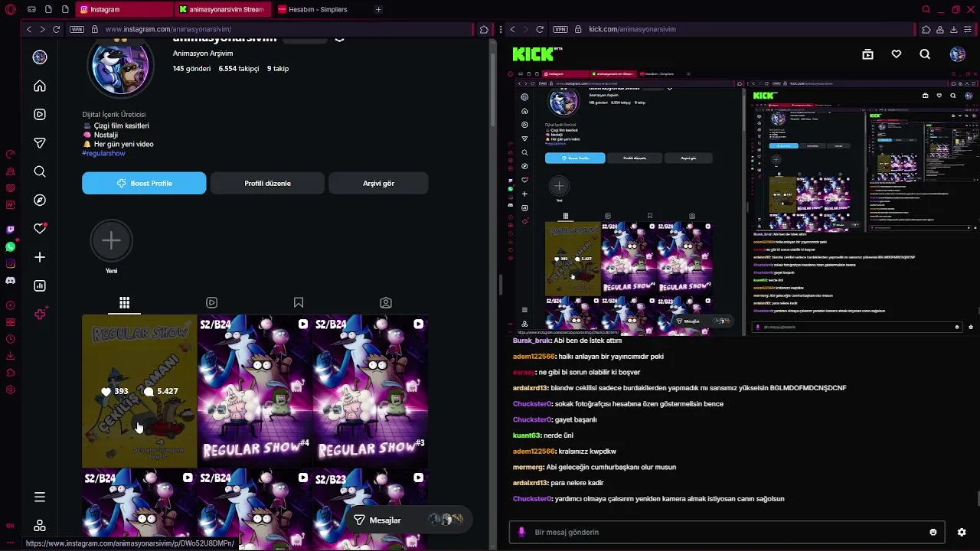Switch to the Hesabım - Simpliers tab
The width and height of the screenshot is (980, 551).
(318, 9)
